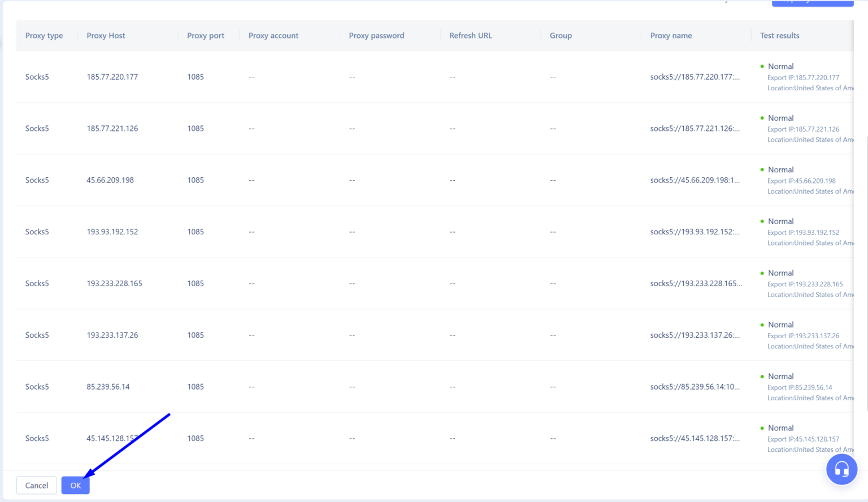Click the Proxy type column header
Screen dimensions: 868x502
(x=44, y=35)
